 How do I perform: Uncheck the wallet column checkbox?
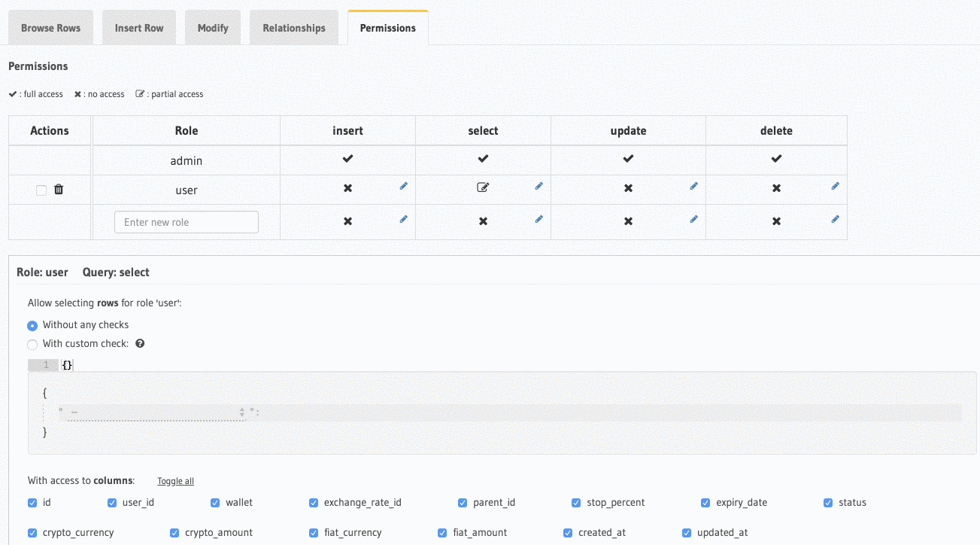[215, 503]
